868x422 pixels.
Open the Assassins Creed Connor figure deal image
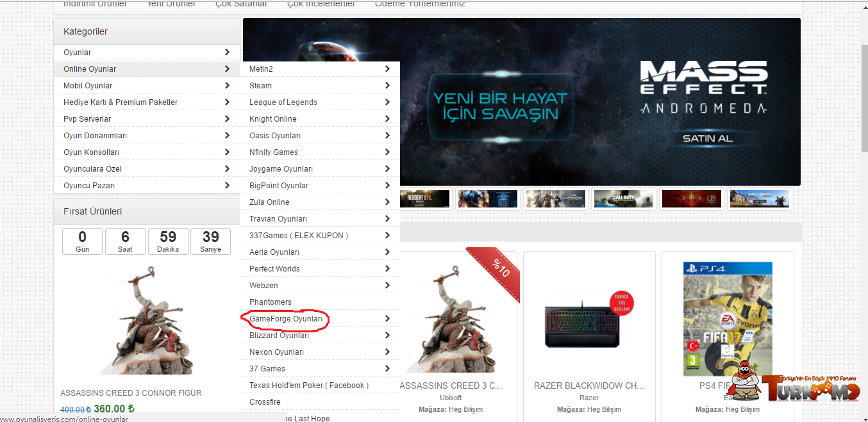coord(147,320)
